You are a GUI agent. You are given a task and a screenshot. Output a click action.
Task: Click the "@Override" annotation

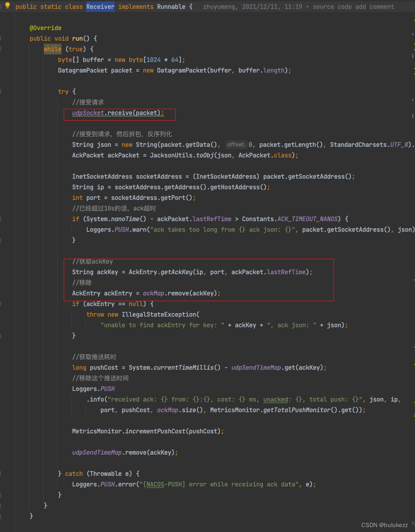46,28
